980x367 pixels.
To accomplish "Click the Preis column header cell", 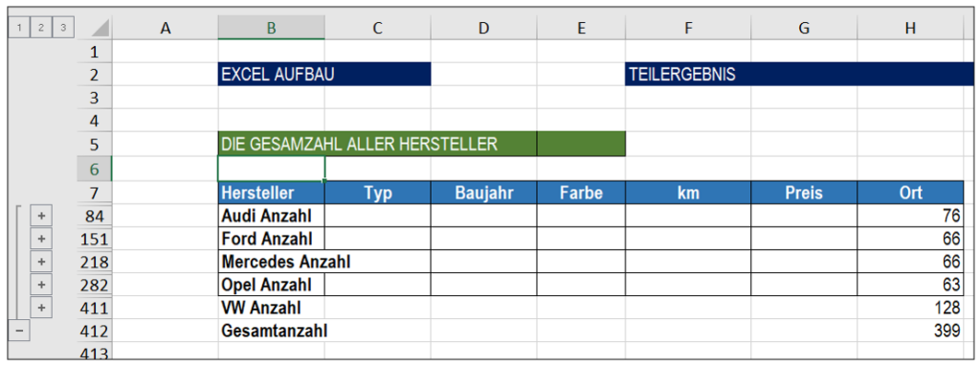I will pos(804,193).
